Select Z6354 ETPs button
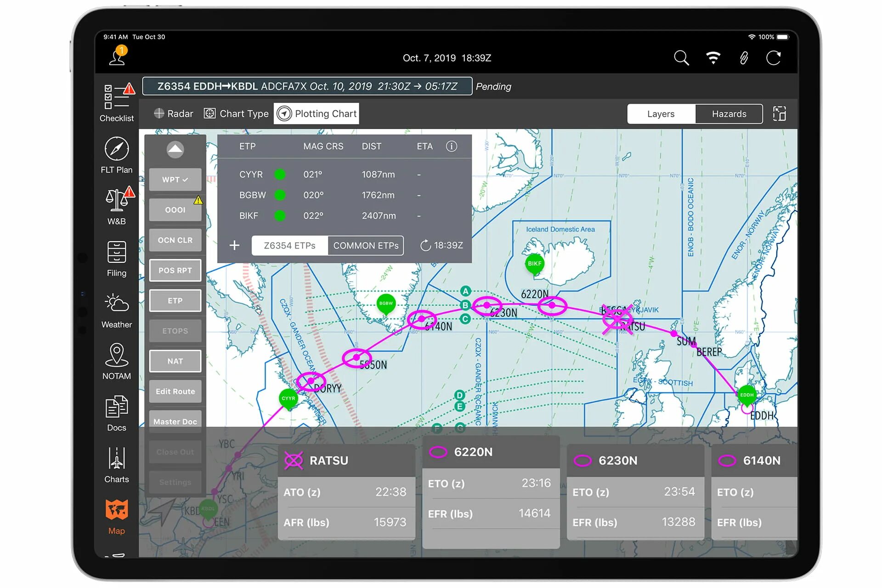Viewport: 882px width, 588px height. pos(289,245)
